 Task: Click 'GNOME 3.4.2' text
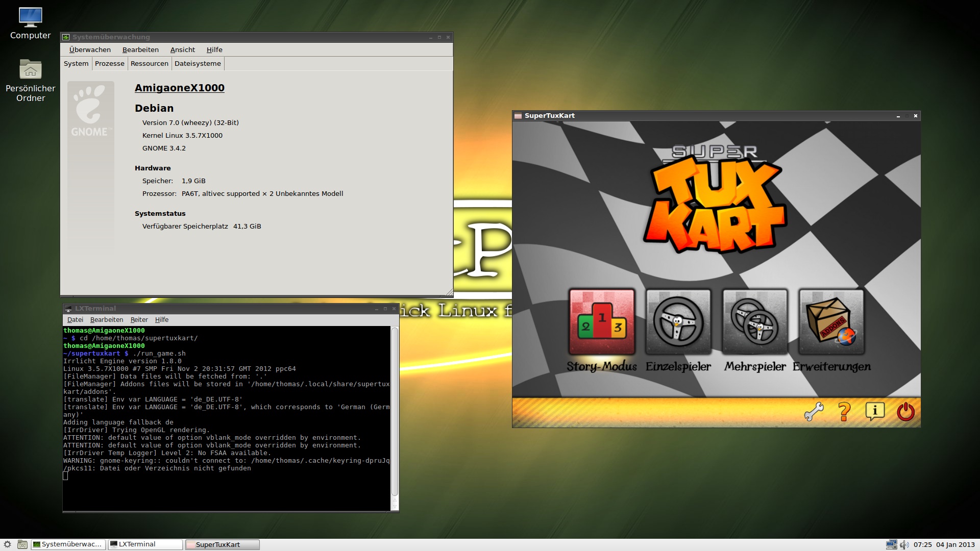tap(164, 148)
